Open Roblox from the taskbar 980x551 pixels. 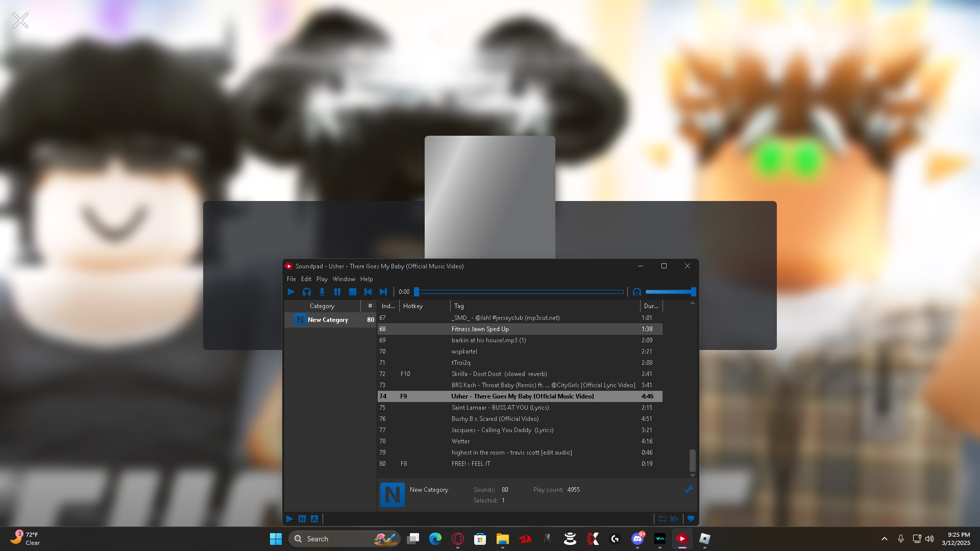point(705,539)
